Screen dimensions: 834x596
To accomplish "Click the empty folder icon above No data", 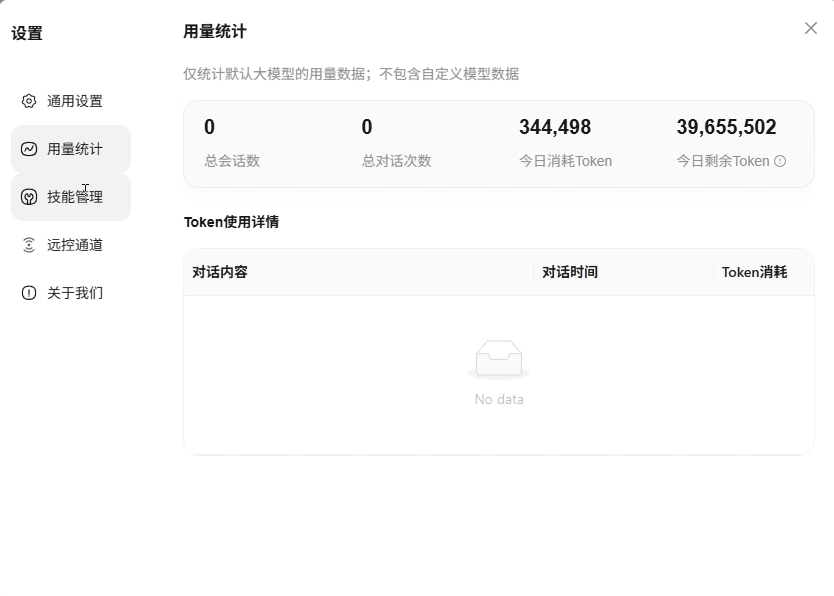I will (x=500, y=356).
